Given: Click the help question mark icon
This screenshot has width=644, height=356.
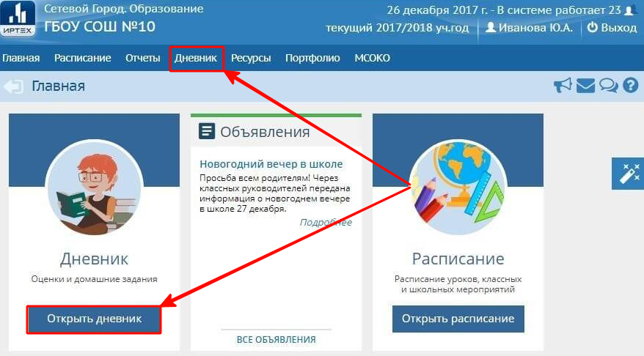Looking at the screenshot, I should coord(631,85).
